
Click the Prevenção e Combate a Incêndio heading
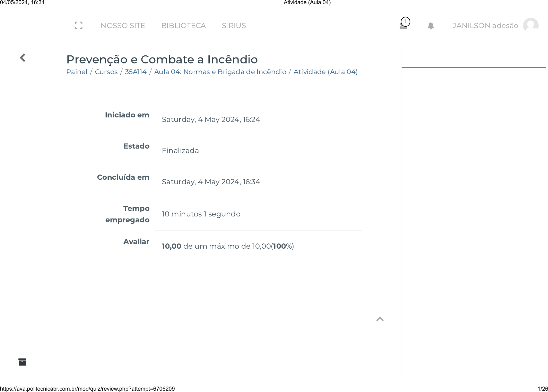click(x=162, y=59)
